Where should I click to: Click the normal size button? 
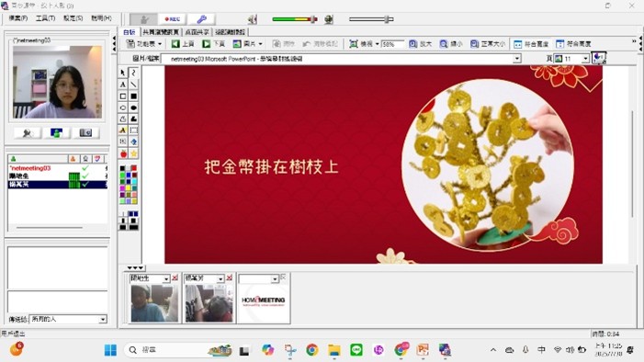[488, 43]
